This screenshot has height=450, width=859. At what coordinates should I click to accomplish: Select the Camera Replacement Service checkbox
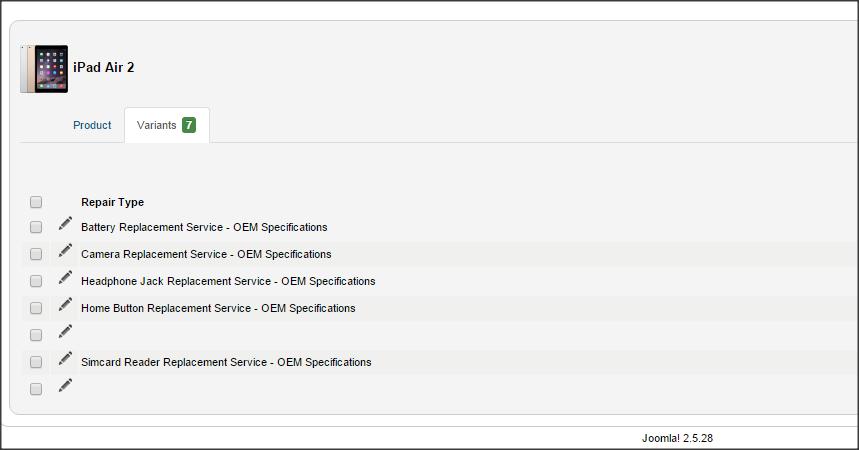[36, 254]
